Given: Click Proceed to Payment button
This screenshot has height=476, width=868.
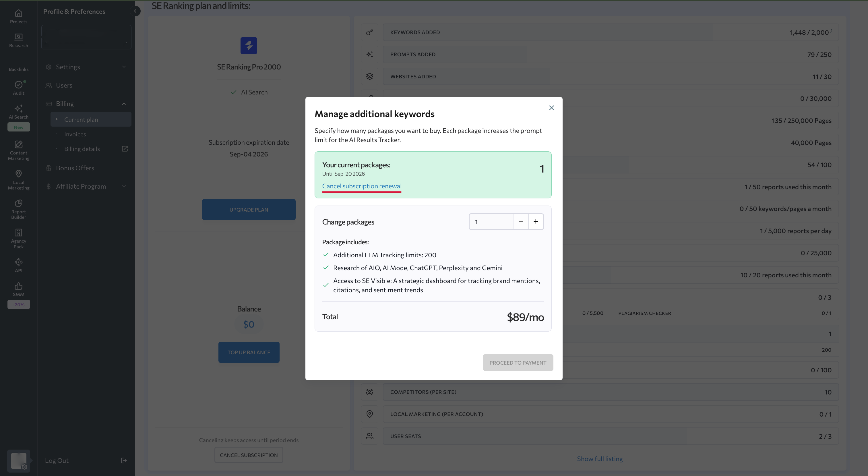Looking at the screenshot, I should point(518,362).
